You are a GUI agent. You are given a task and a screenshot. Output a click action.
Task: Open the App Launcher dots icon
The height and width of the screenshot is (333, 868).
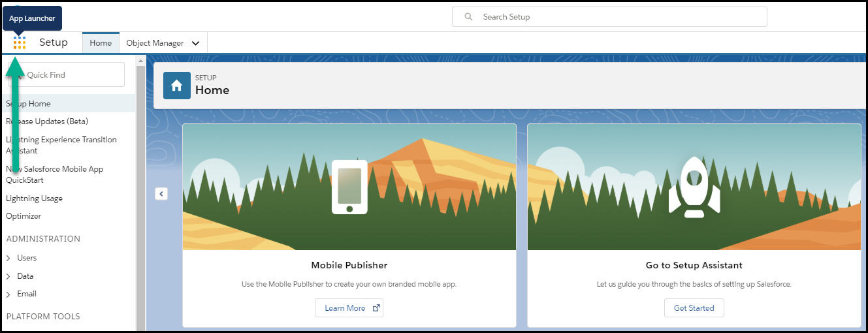20,42
